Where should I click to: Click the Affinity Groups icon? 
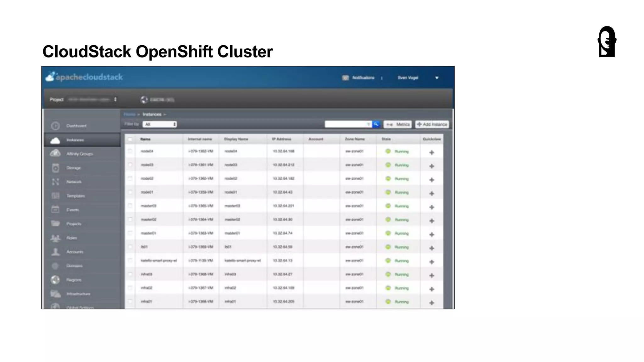[55, 154]
